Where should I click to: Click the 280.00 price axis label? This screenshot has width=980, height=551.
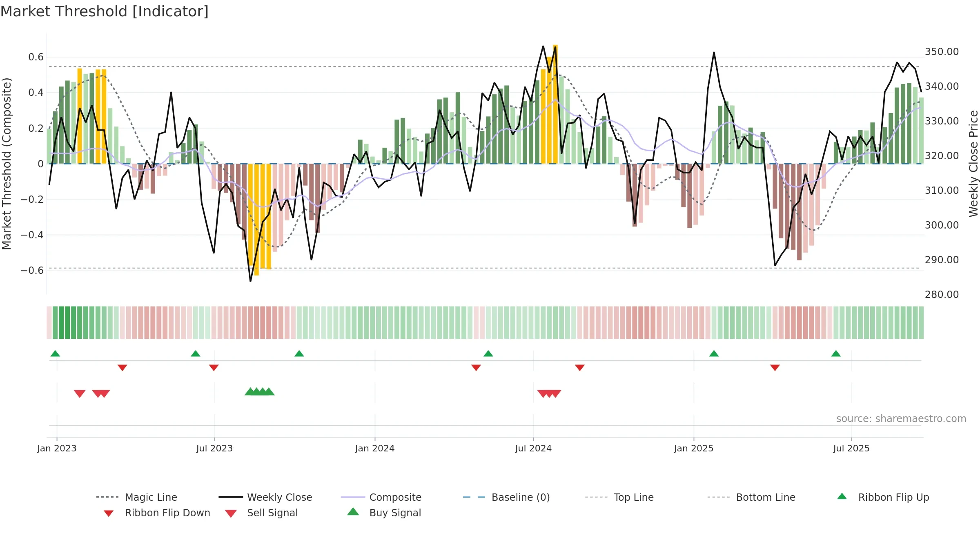[942, 295]
